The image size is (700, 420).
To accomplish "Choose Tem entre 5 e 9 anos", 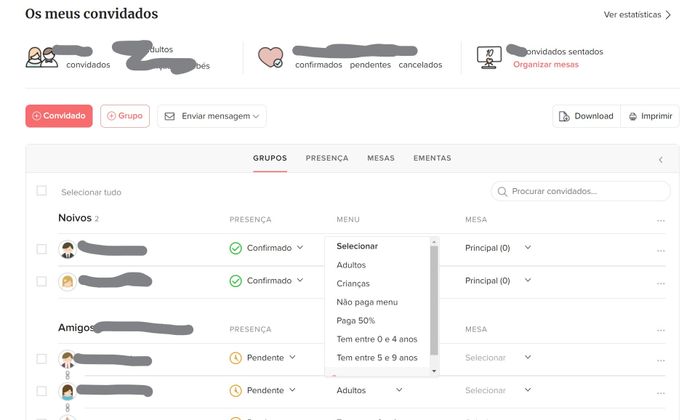I will coord(377,358).
